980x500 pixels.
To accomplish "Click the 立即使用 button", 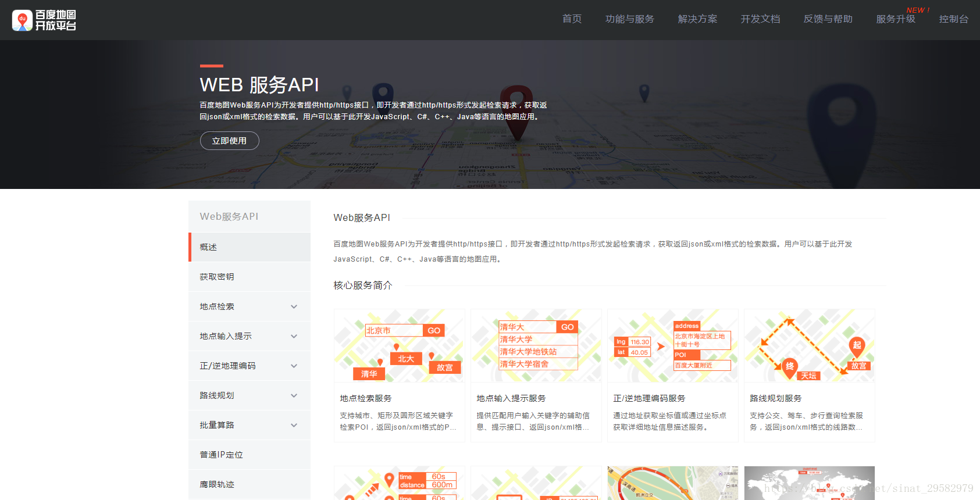I will 229,141.
